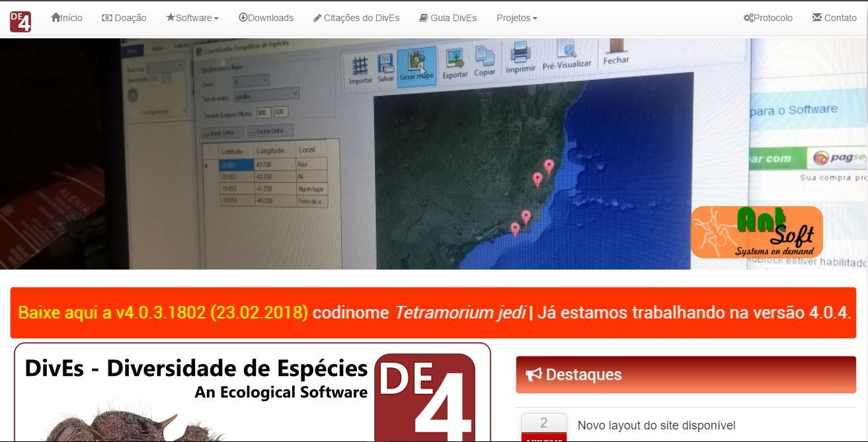Open the Contato page
The width and height of the screenshot is (868, 442).
834,18
